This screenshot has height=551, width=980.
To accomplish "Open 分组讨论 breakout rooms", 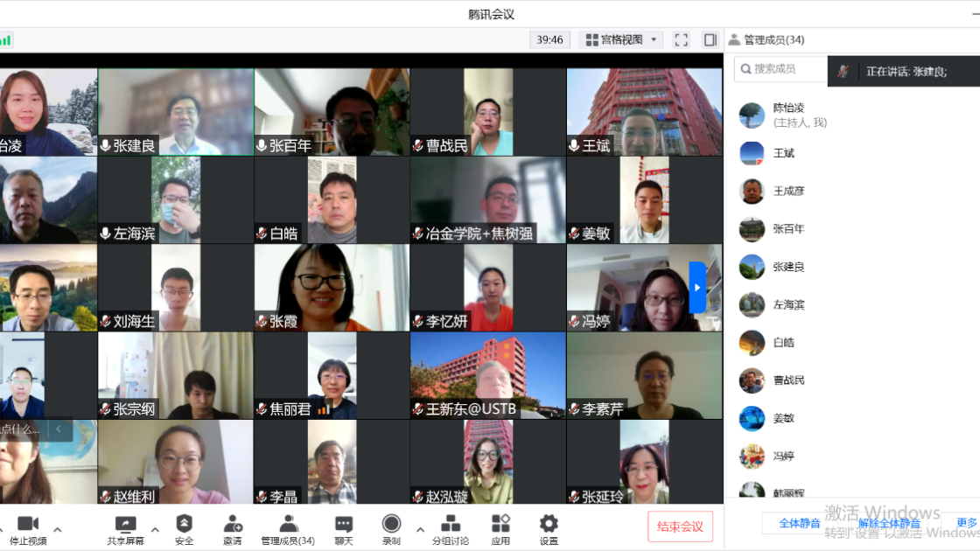I will (451, 528).
